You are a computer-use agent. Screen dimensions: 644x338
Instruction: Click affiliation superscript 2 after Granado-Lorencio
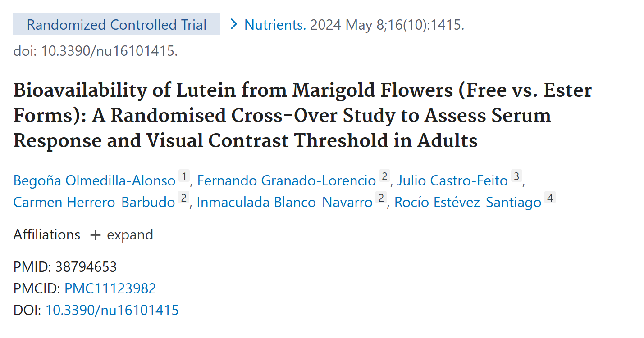pos(384,176)
